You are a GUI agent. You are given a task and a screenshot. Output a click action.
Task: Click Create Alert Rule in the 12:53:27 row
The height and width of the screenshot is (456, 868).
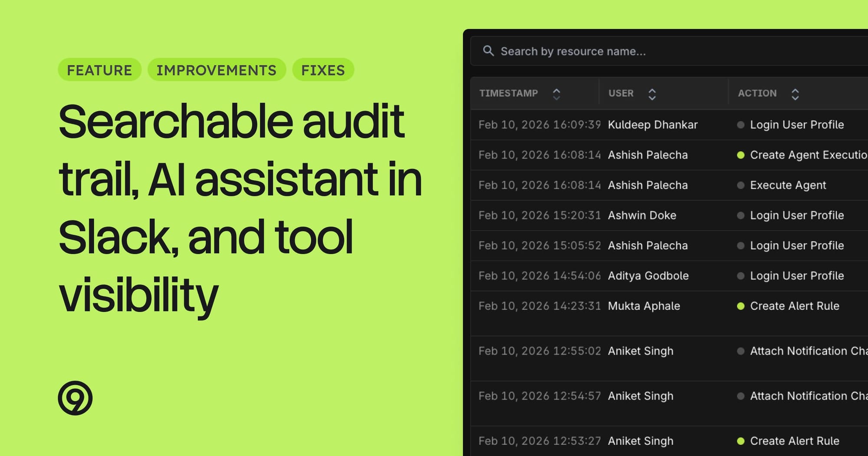(795, 441)
